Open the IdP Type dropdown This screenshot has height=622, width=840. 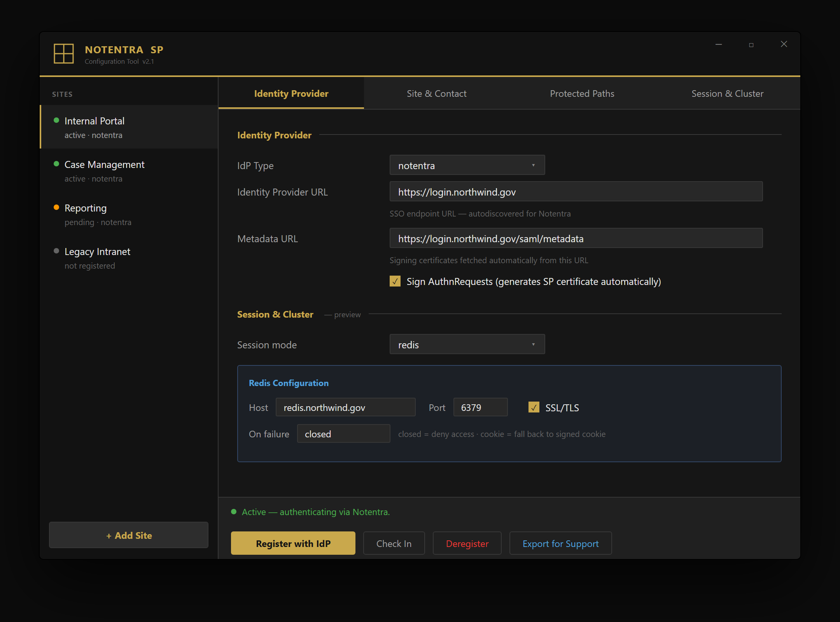tap(467, 165)
